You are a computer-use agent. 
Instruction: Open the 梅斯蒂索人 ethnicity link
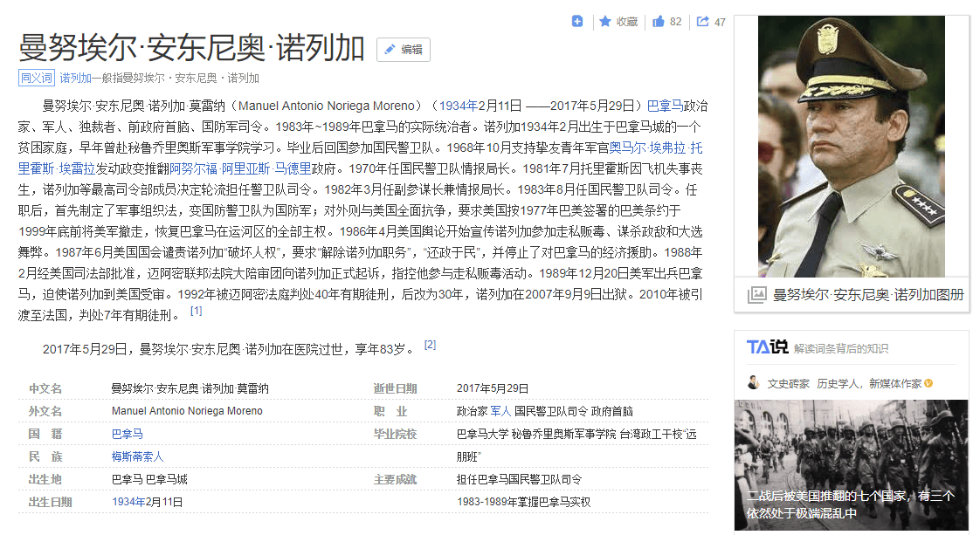pyautogui.click(x=137, y=457)
